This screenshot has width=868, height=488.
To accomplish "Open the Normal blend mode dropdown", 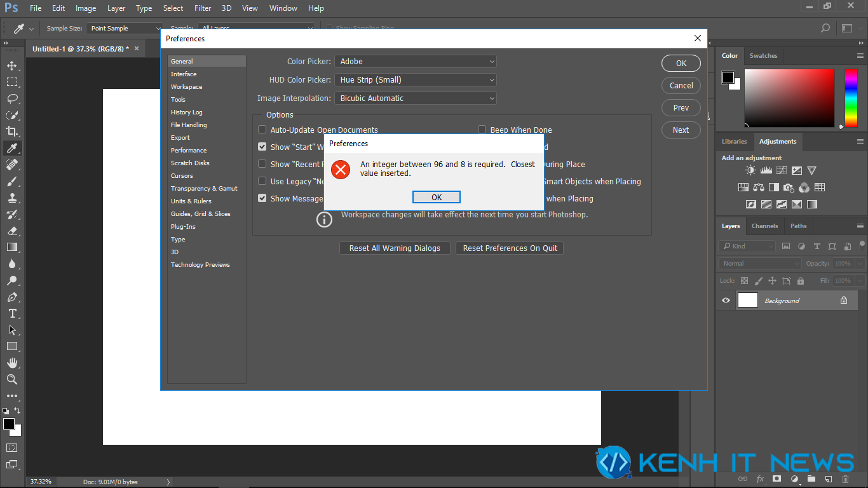I will (x=760, y=263).
